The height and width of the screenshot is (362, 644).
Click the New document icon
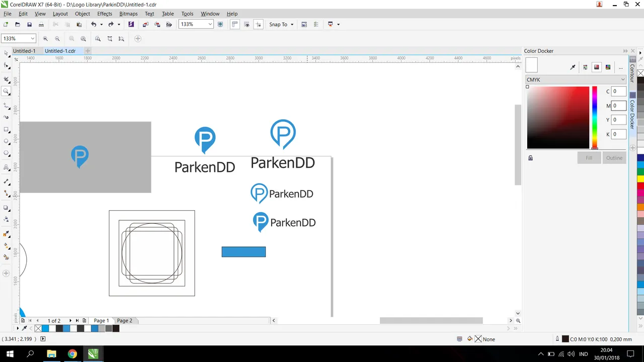point(6,24)
